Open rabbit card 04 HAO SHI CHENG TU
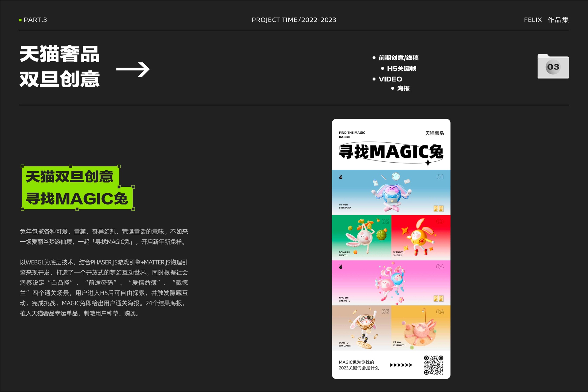588x392 pixels. (x=391, y=283)
